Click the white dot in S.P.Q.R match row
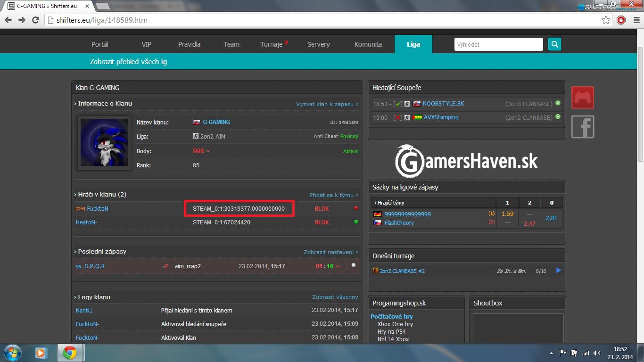Viewport: 644px width, 362px height. (354, 265)
